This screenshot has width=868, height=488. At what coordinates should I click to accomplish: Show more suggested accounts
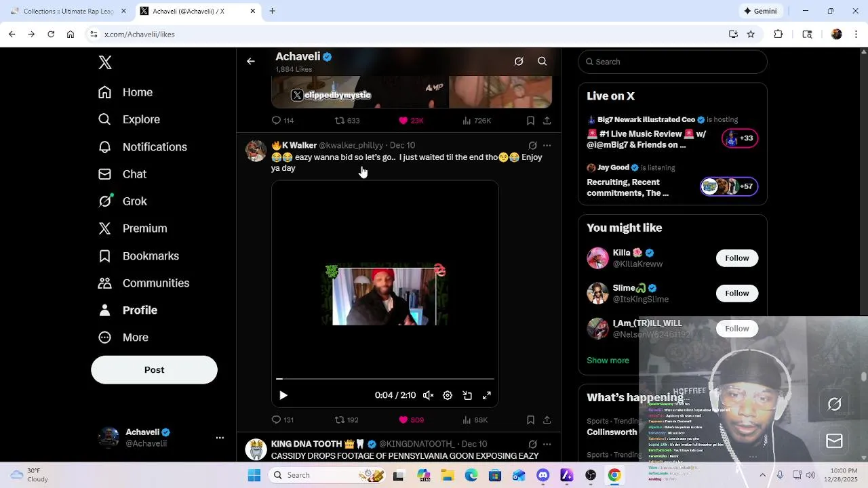[608, 361]
